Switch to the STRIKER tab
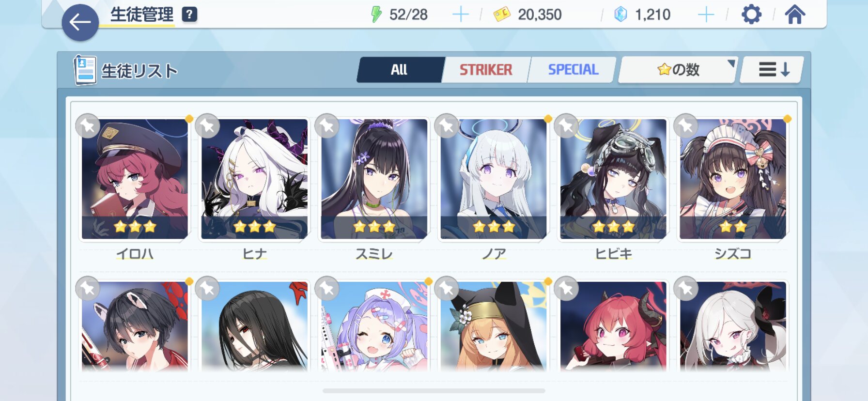Viewport: 868px width, 401px height. pyautogui.click(x=486, y=70)
